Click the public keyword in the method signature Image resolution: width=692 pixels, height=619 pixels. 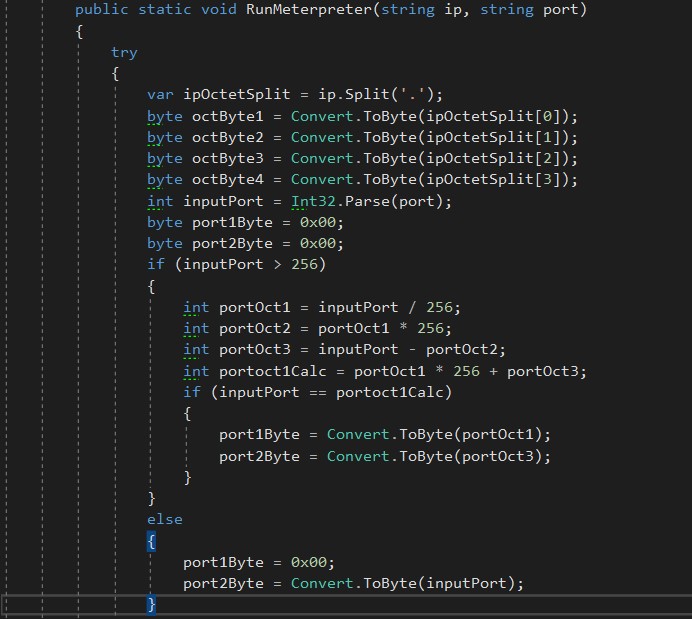[x=102, y=10]
